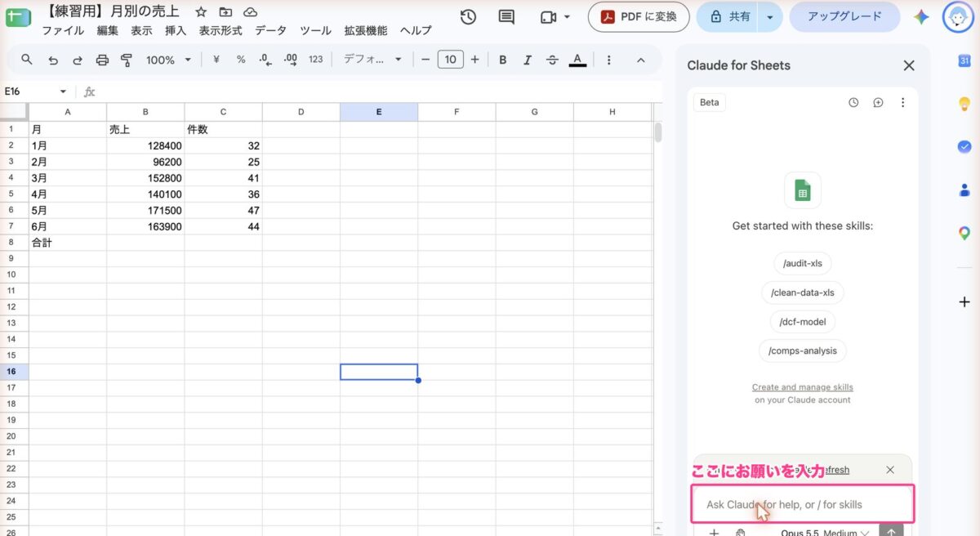Select the /comps-analysis skill
The height and width of the screenshot is (536, 980).
tap(803, 351)
